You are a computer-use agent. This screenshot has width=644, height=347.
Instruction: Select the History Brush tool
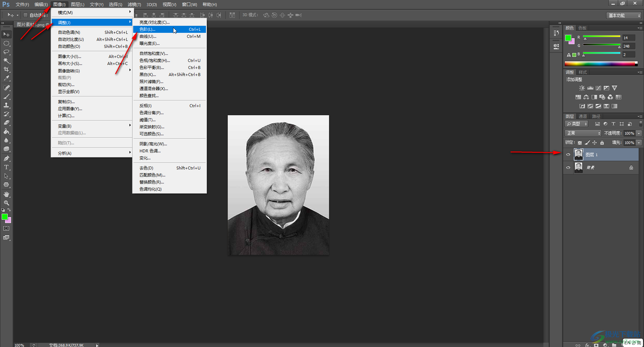(6, 114)
